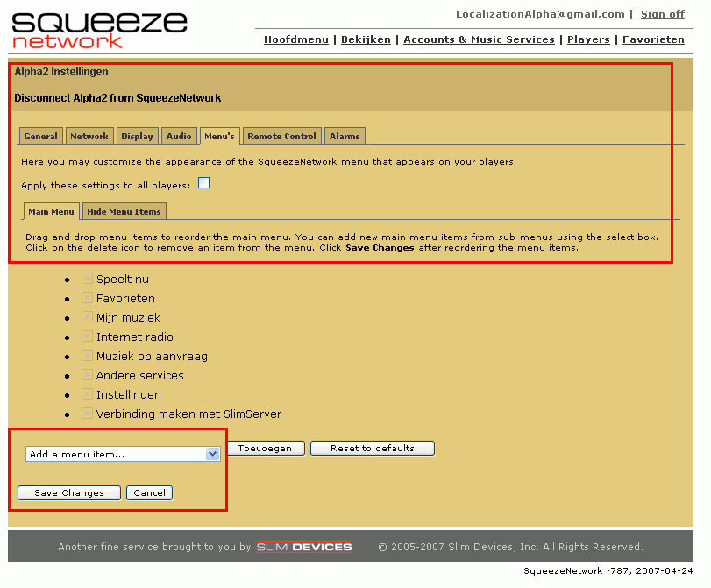Click the delete icon next to Speelt nu
This screenshot has width=711, height=588.
click(x=87, y=279)
